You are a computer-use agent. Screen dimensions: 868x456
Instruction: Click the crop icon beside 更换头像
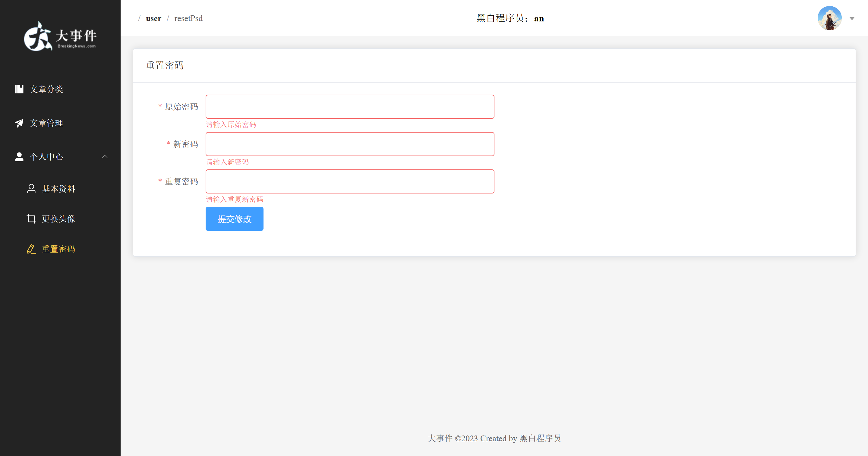click(x=31, y=219)
